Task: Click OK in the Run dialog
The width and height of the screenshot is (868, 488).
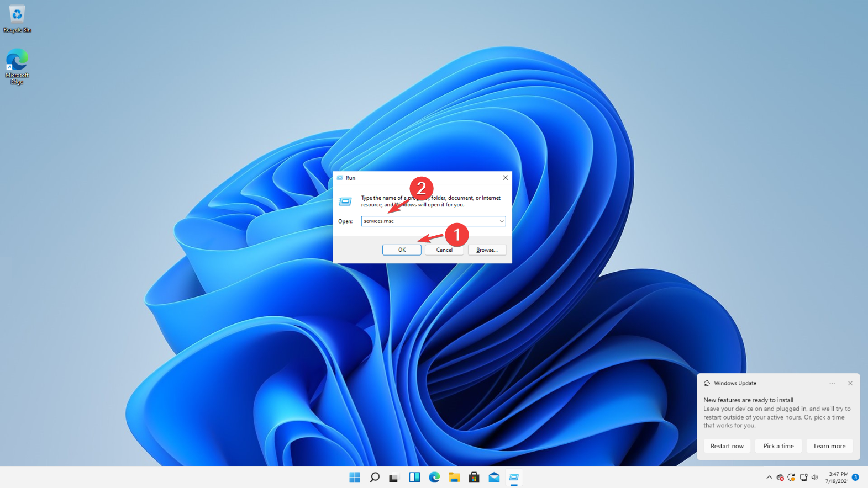Action: click(x=402, y=250)
